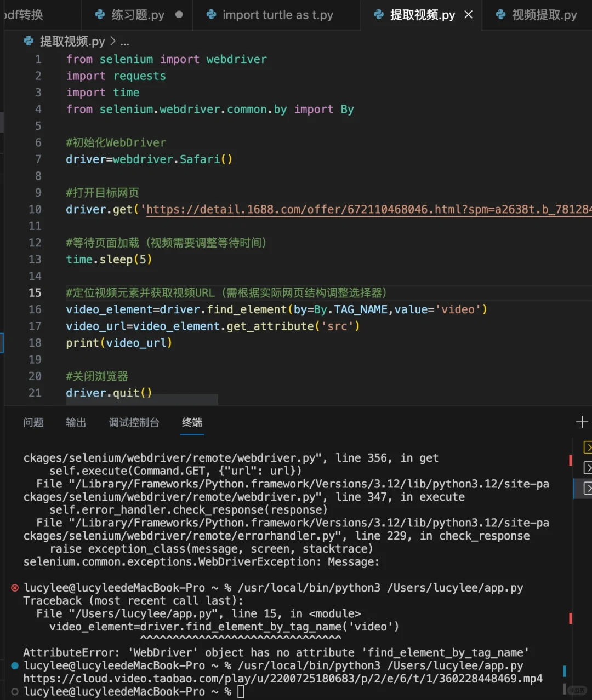Open the 调试控制台 panel tab
This screenshot has width=592, height=700.
[x=134, y=422]
